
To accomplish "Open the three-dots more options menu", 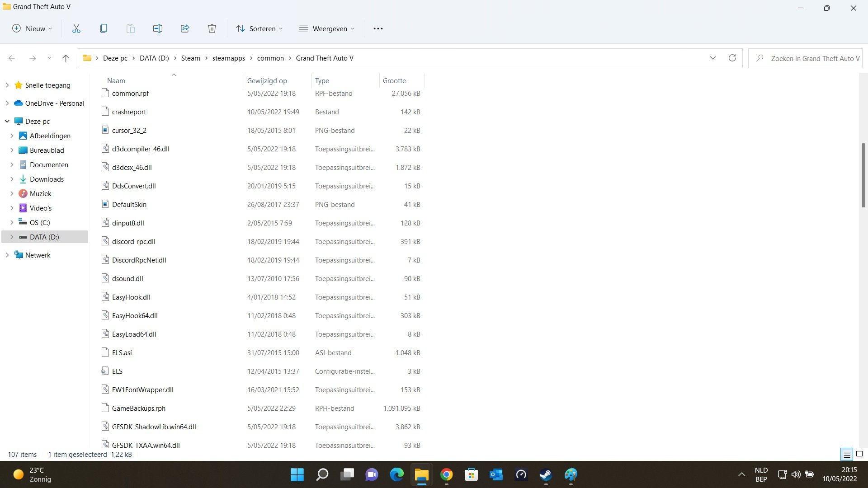I will [x=378, y=28].
